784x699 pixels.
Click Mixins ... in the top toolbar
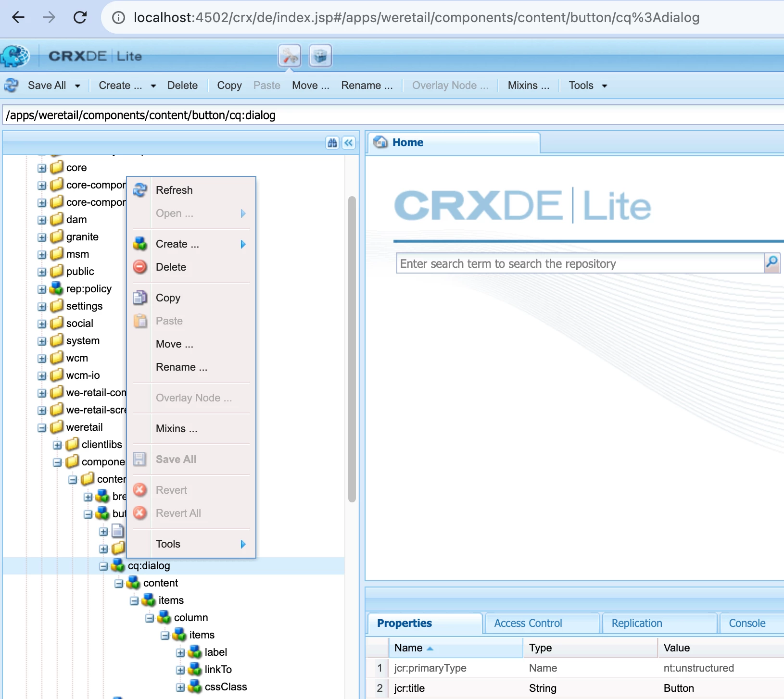pos(529,86)
